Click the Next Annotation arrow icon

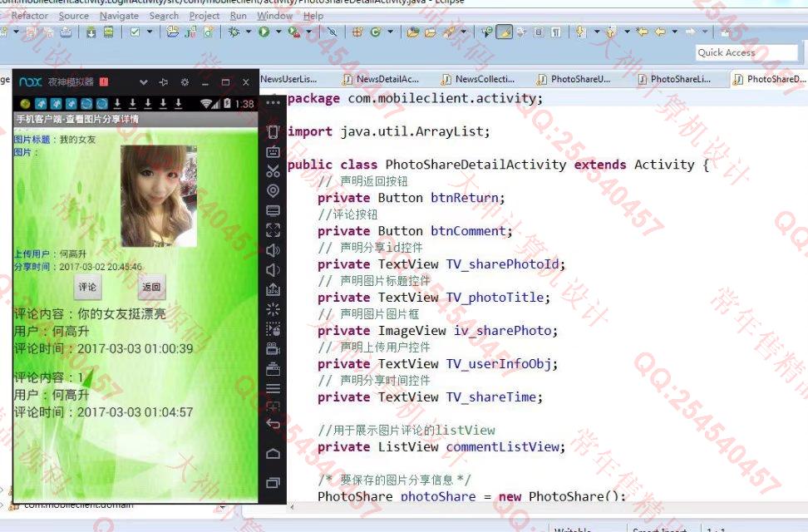[581, 32]
